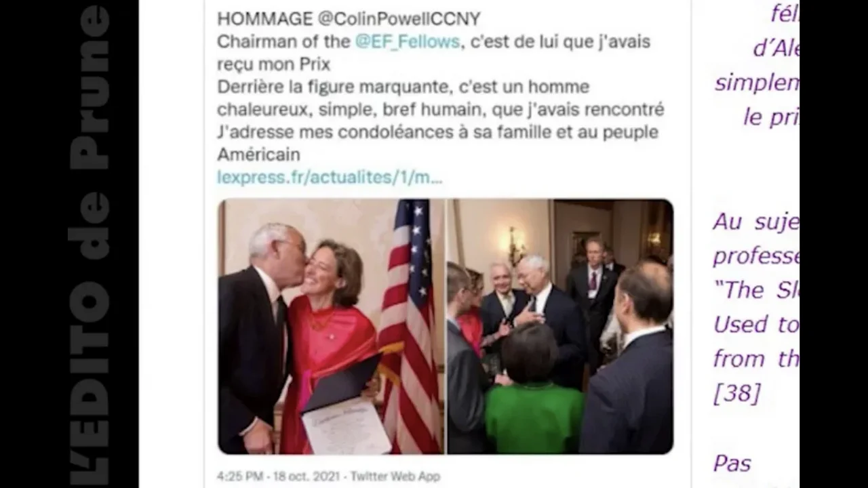The height and width of the screenshot is (488, 868).
Task: Click the tweet line beginning Derrière la figure
Action: point(403,87)
